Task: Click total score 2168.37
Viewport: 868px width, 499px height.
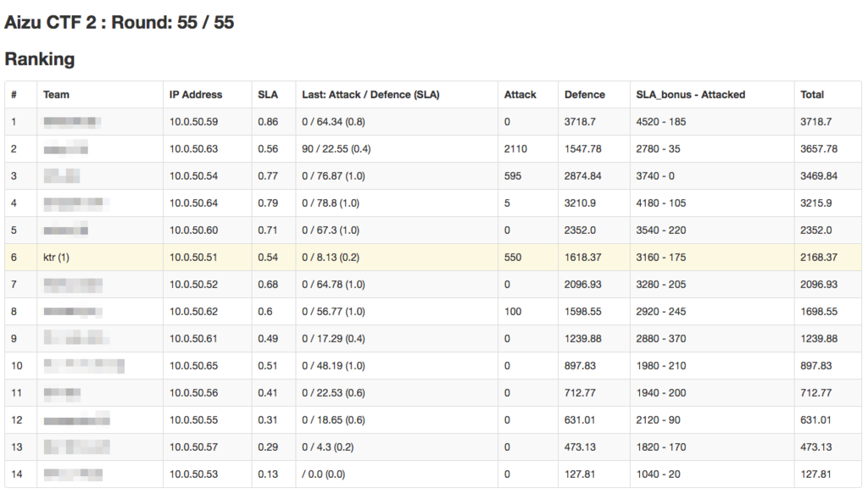Action: [819, 258]
